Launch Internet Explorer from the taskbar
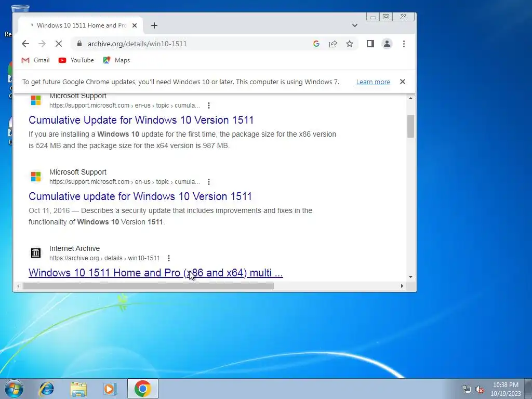The height and width of the screenshot is (399, 532). click(46, 389)
